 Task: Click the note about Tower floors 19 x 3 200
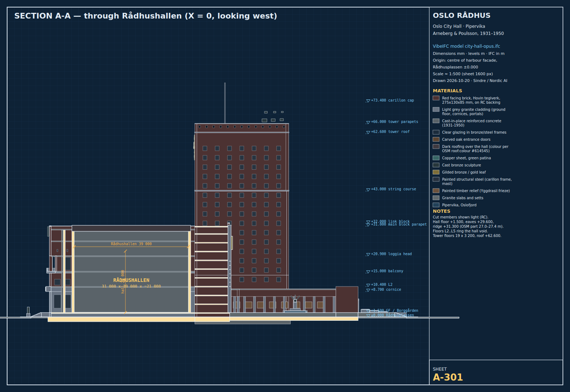(x=467, y=236)
